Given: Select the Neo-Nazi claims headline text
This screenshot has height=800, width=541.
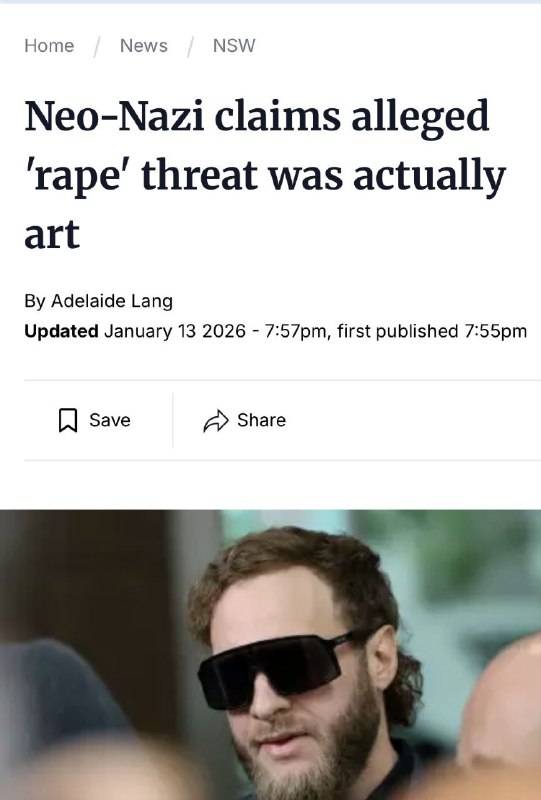Looking at the screenshot, I should (x=265, y=174).
